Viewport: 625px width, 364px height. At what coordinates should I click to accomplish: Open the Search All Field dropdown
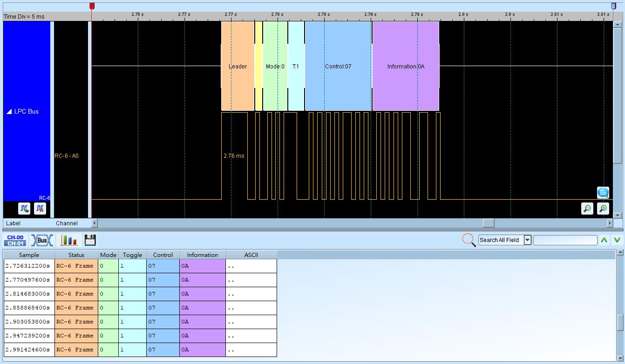pos(528,240)
